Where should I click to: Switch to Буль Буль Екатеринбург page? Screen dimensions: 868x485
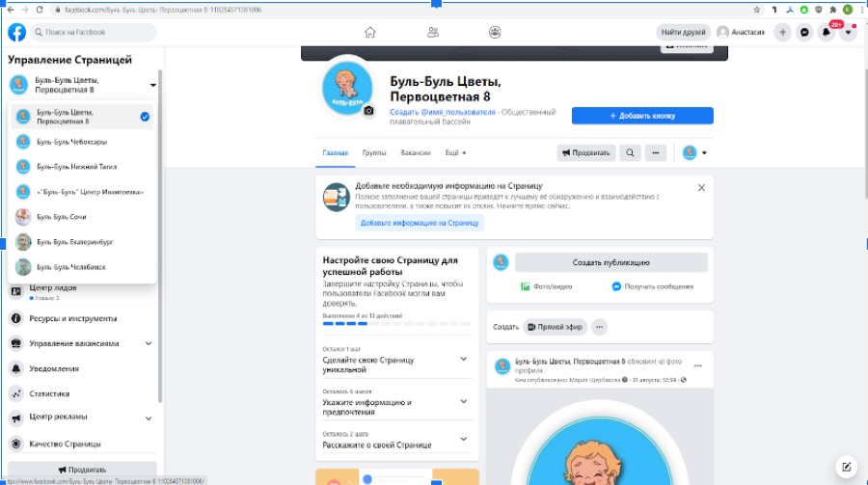82,242
